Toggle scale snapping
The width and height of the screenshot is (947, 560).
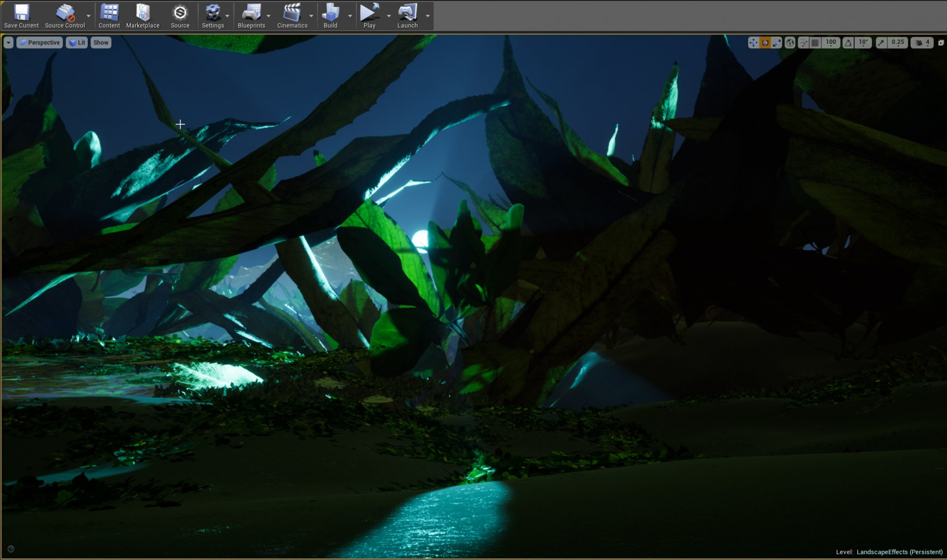881,43
